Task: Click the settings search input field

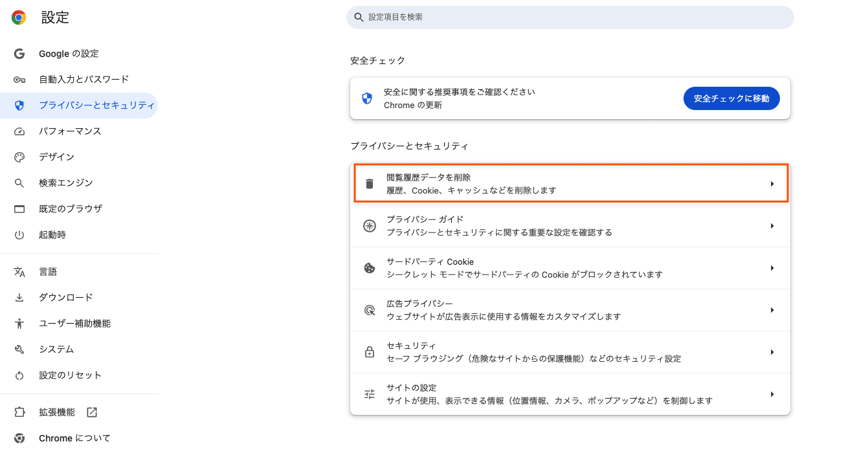Action: [x=570, y=17]
